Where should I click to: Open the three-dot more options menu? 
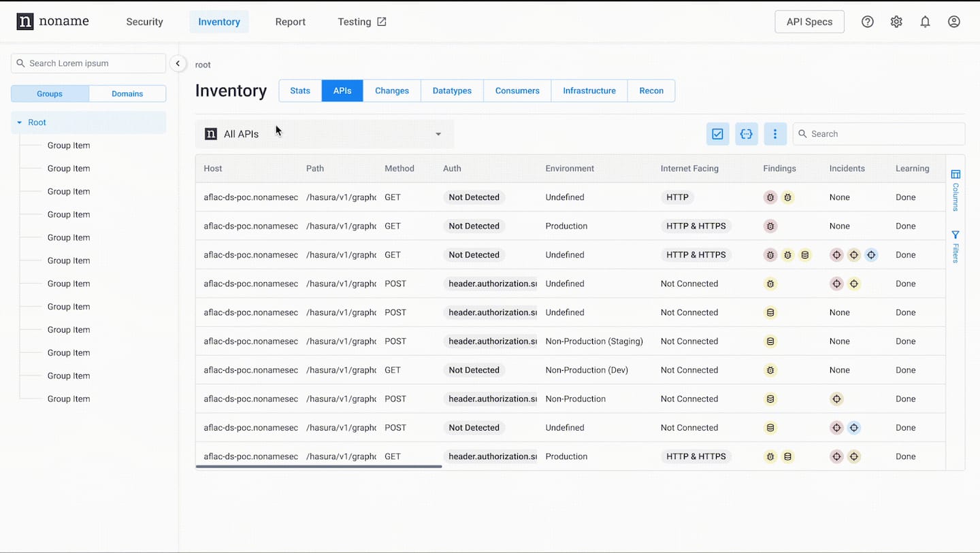774,134
